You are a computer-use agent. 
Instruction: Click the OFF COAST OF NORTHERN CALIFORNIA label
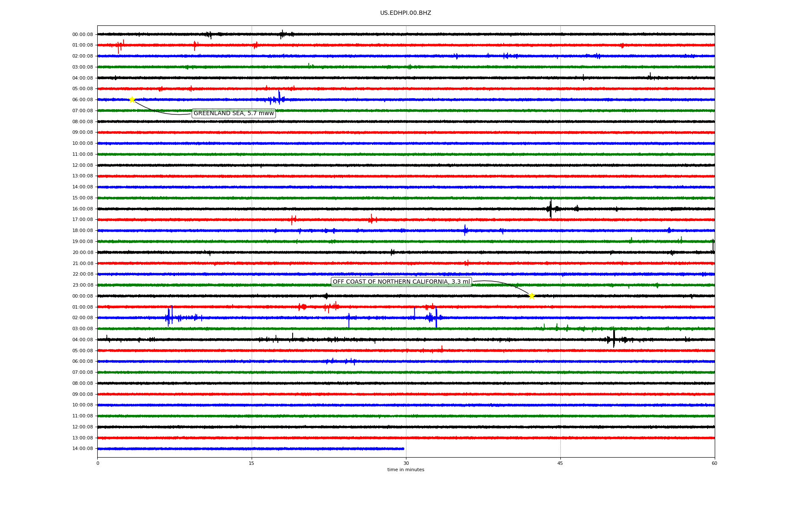(401, 282)
